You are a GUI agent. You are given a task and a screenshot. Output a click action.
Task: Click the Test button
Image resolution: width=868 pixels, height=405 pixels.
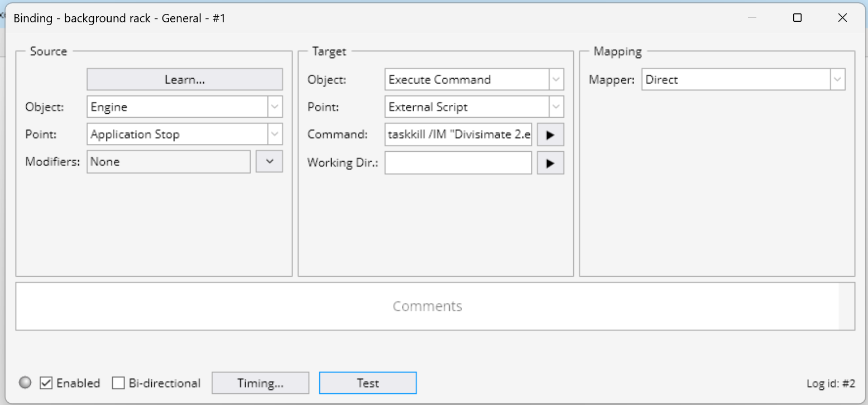pyautogui.click(x=368, y=383)
